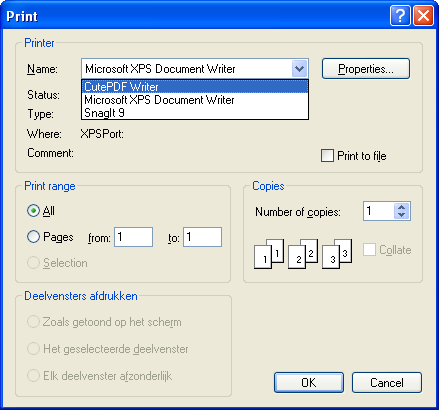Enable the Print to file checkbox
The image size is (439, 410).
click(327, 156)
